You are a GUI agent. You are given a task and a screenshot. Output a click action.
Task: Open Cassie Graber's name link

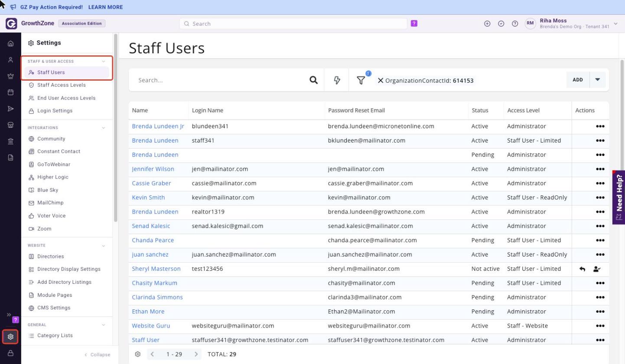click(x=151, y=183)
